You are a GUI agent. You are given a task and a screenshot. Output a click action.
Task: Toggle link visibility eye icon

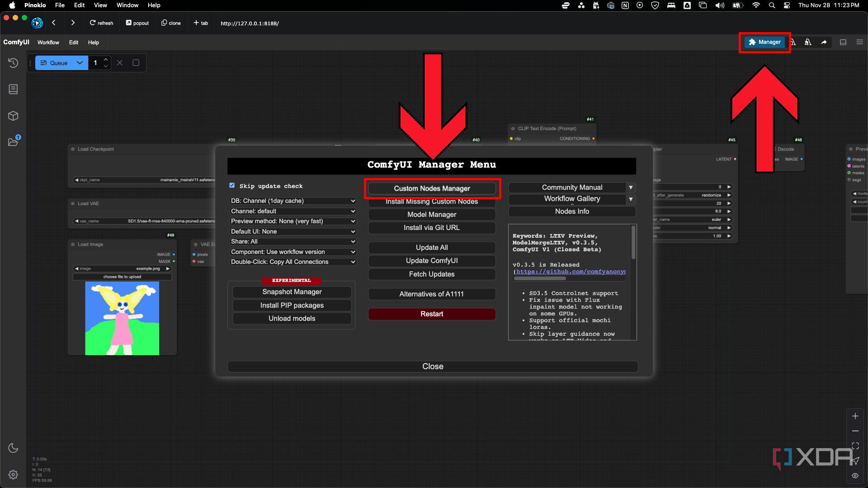pyautogui.click(x=855, y=476)
